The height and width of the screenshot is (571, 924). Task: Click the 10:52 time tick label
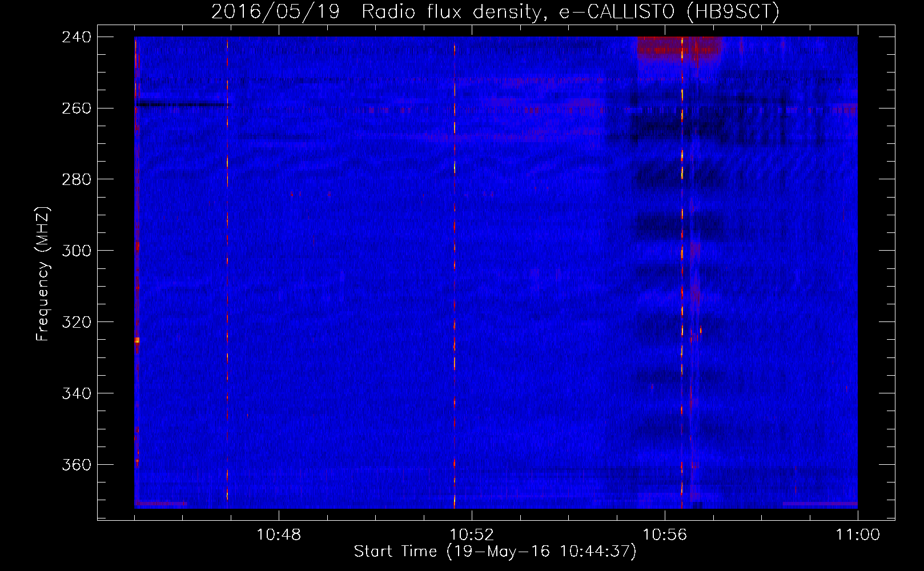(472, 535)
